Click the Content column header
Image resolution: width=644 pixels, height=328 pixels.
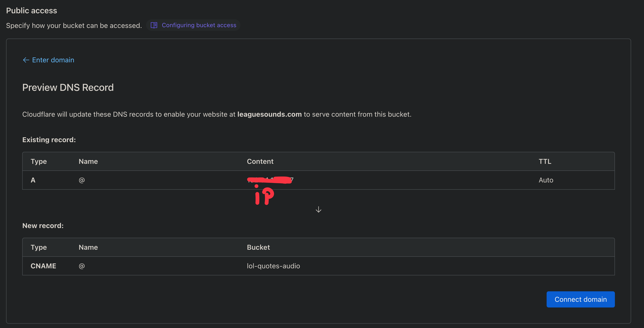pyautogui.click(x=260, y=161)
